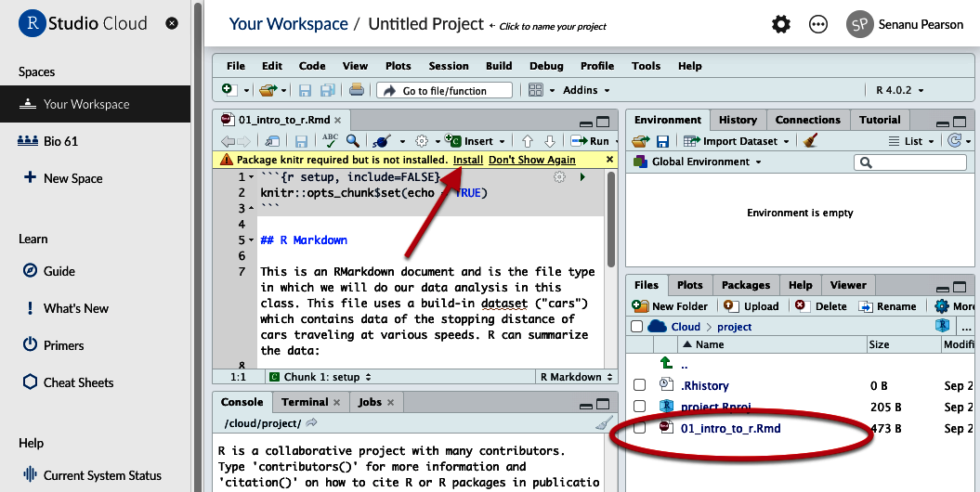Refresh the Environment pane
Viewport: 980px width, 492px height.
click(954, 140)
